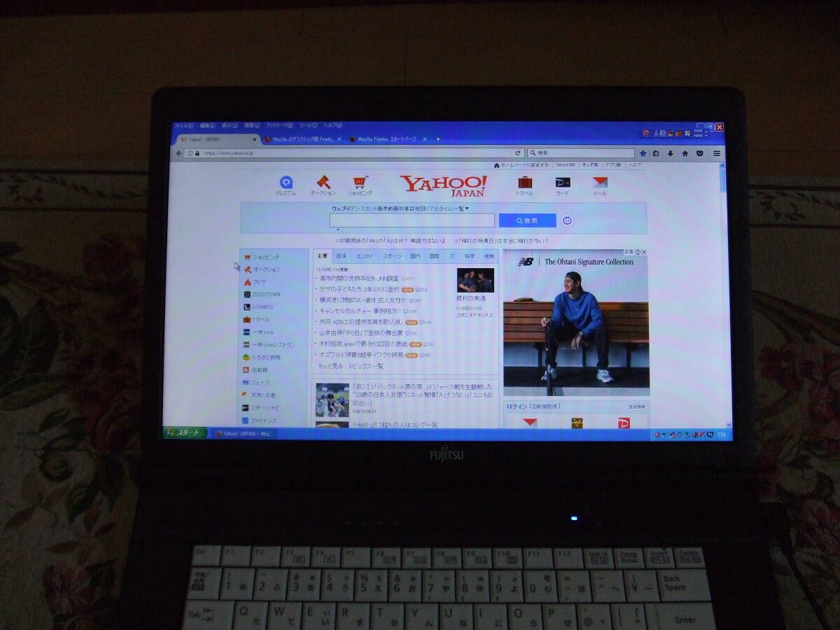The width and height of the screenshot is (840, 630).
Task: Open the トピックス一覧 link
Action: tap(366, 366)
